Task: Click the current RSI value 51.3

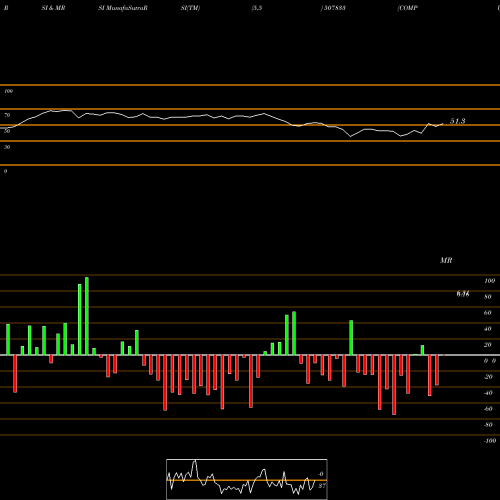Action: [x=458, y=121]
